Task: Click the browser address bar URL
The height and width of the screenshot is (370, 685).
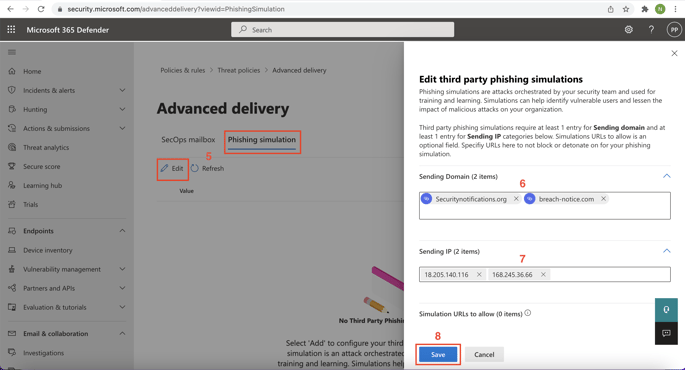Action: [176, 9]
